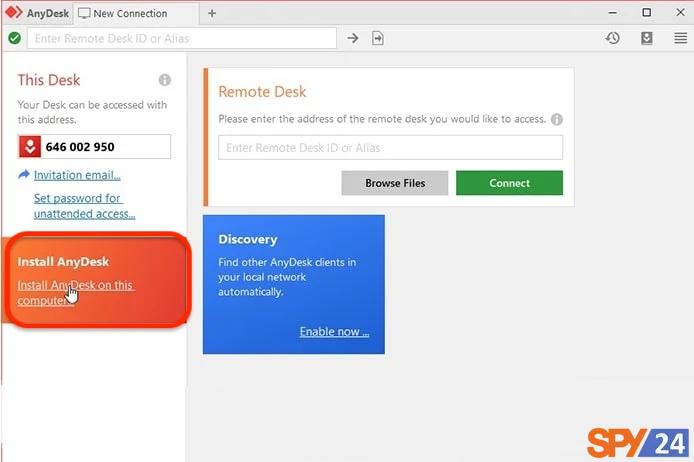Click the install download icon in toolbar
Image resolution: width=694 pixels, height=462 pixels.
click(x=647, y=38)
